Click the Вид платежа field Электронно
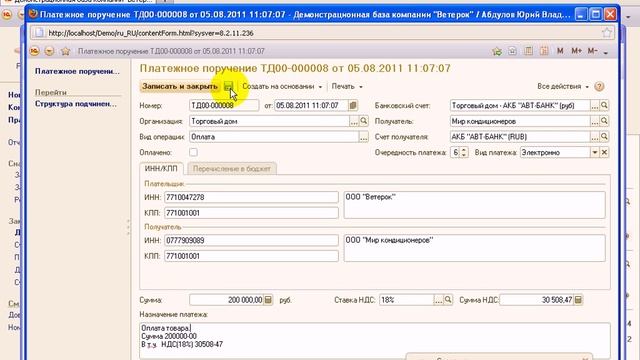The height and width of the screenshot is (360, 640). coord(555,152)
